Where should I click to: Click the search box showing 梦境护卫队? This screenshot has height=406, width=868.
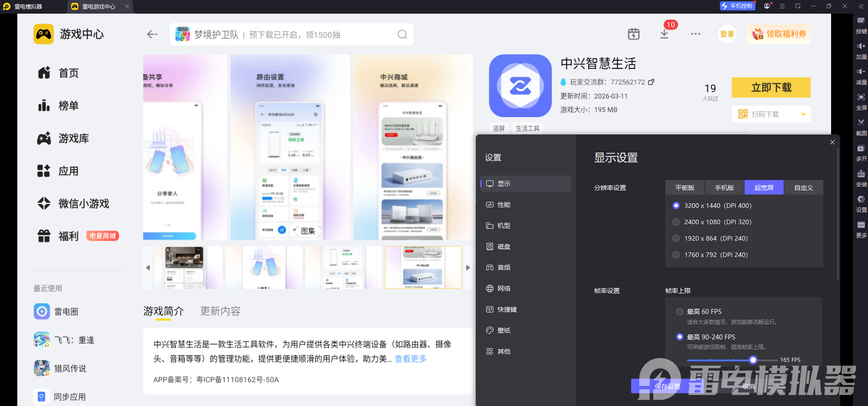[291, 34]
